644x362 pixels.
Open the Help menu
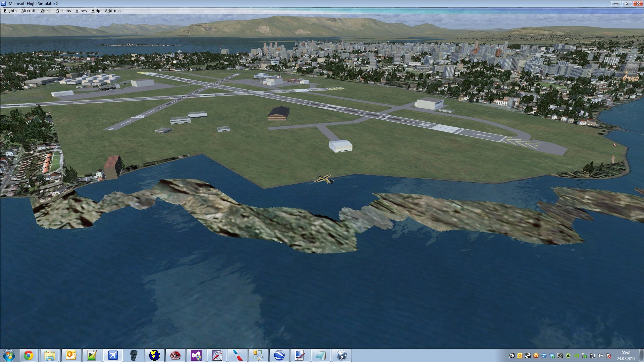pos(96,11)
